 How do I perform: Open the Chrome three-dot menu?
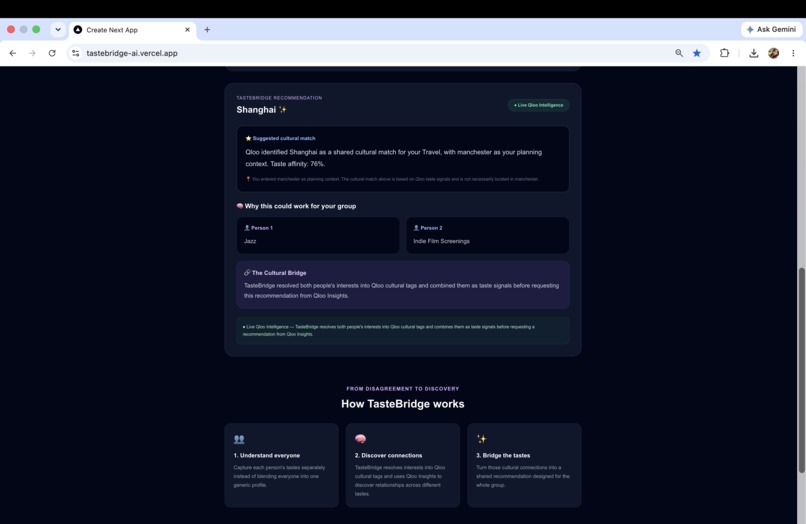coord(793,53)
